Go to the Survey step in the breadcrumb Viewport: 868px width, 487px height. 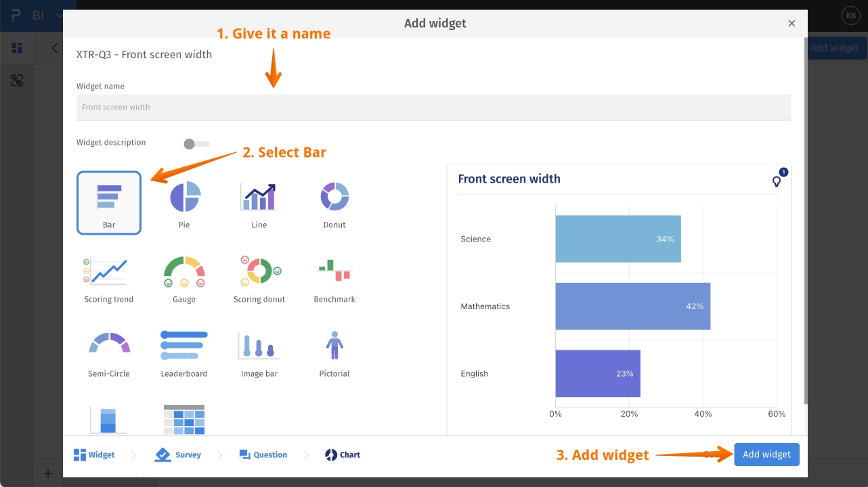[177, 455]
